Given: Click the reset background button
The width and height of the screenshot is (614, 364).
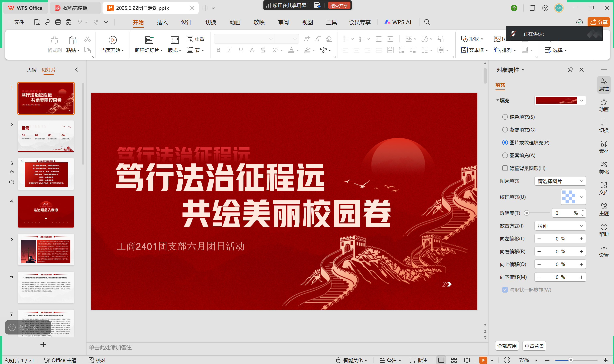Looking at the screenshot, I should [x=534, y=346].
